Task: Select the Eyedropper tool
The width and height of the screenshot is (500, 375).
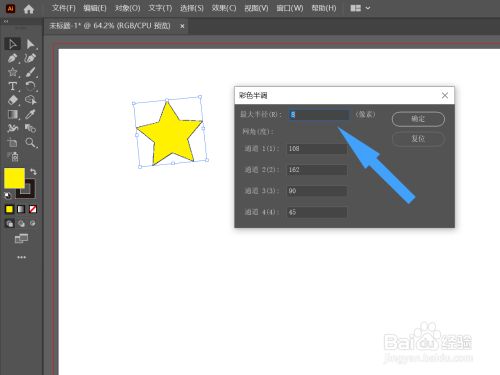Action: click(30, 114)
